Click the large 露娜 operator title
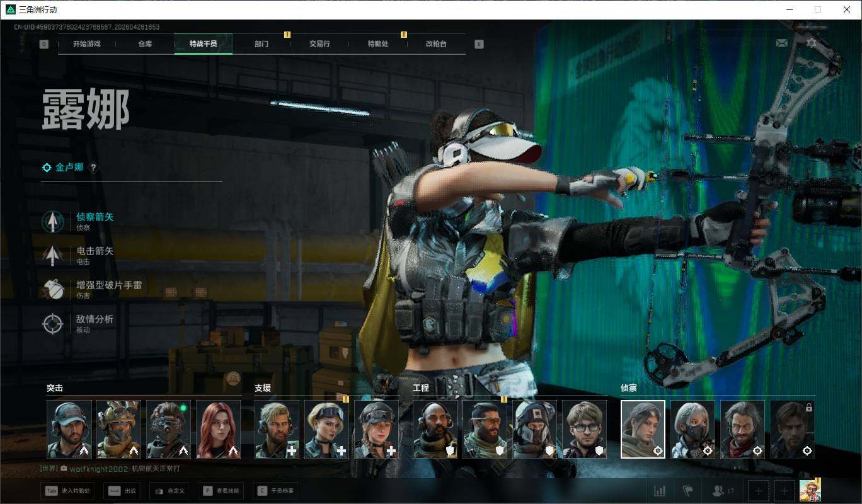 click(x=86, y=109)
